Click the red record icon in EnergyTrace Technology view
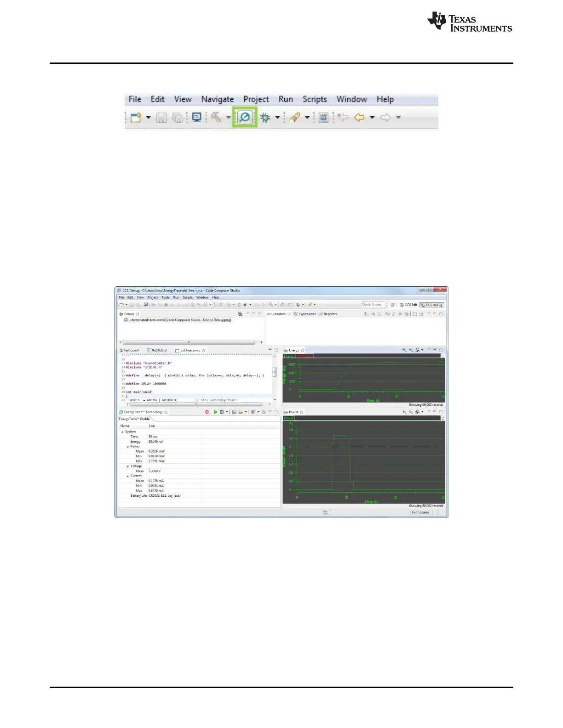This screenshot has height=728, width=563. pos(207,412)
